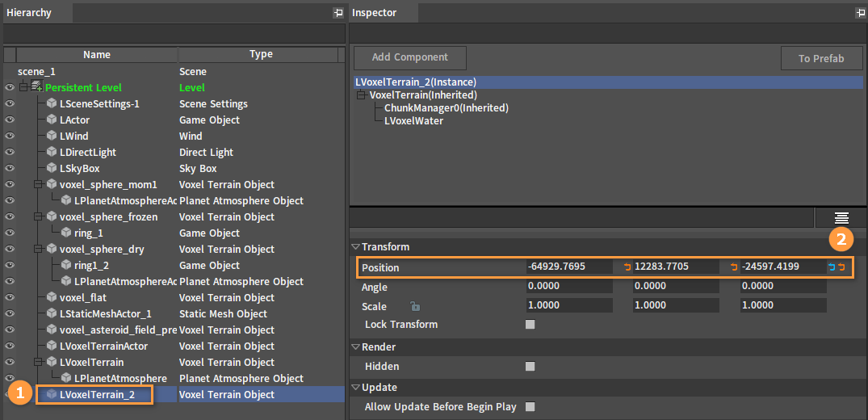Sort hierarchy by Type column header

(x=261, y=54)
